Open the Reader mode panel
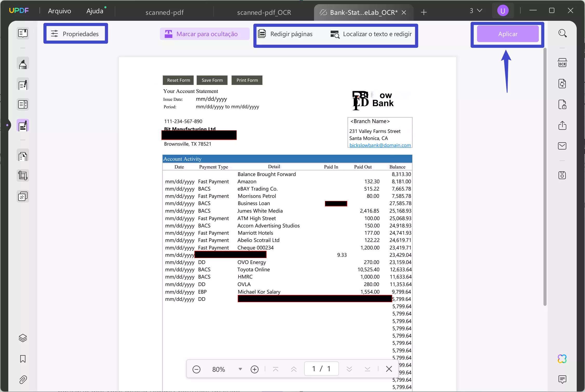585x392 pixels. click(x=23, y=33)
